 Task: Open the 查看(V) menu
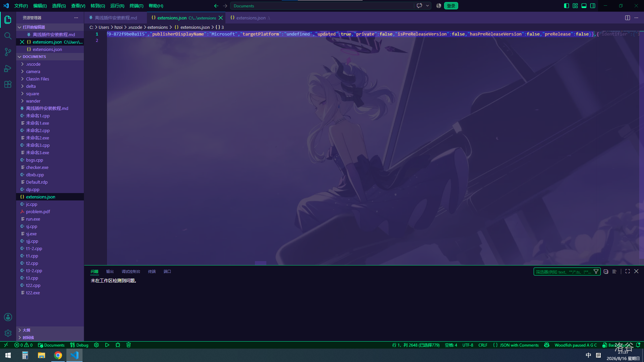[x=78, y=6]
